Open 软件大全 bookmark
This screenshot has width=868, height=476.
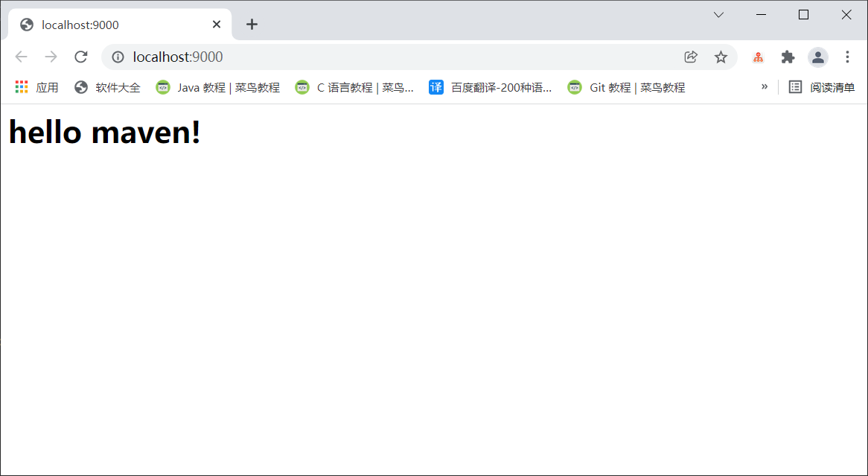pyautogui.click(x=107, y=87)
